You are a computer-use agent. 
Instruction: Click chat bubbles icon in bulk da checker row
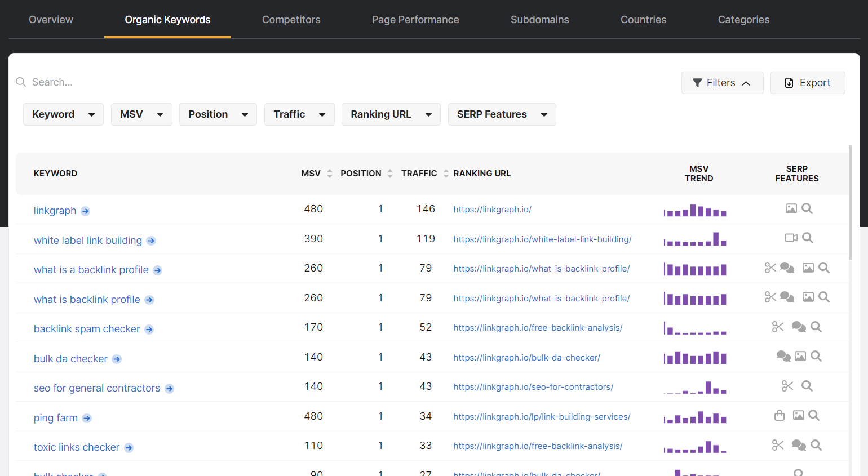(783, 356)
